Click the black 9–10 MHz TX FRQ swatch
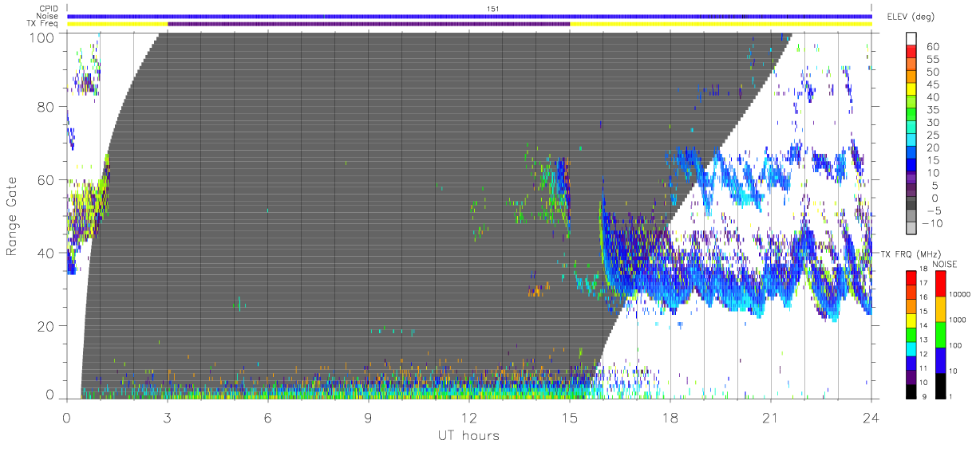 tap(911, 391)
